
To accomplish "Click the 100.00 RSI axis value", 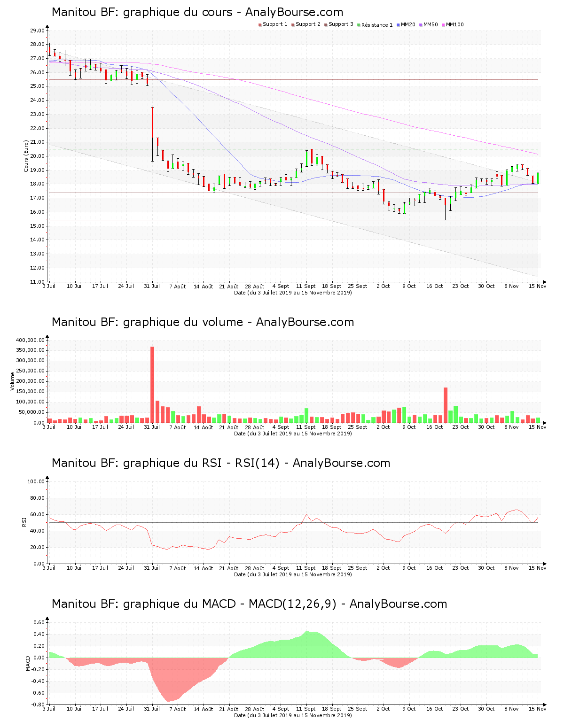I will coord(36,481).
